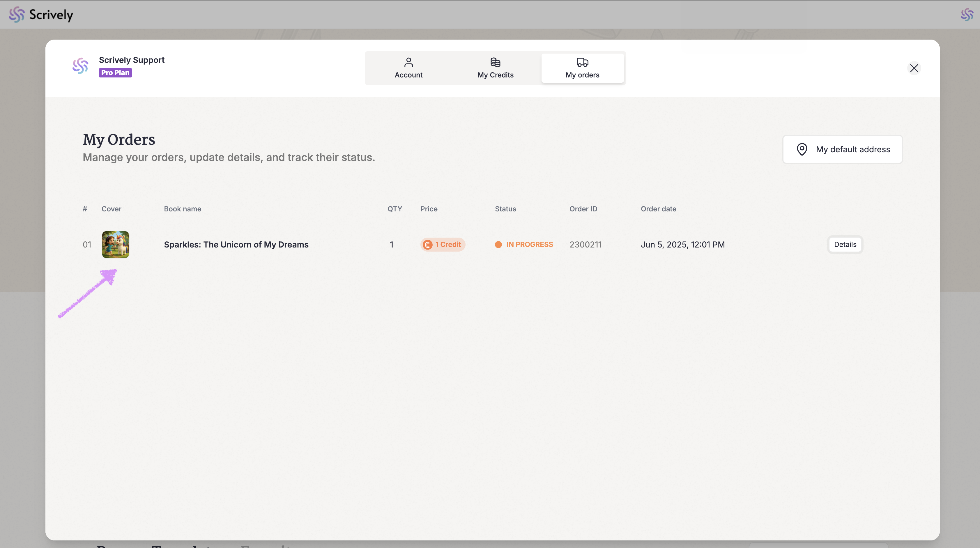Click the Scrively Support profile swirl icon
Image resolution: width=980 pixels, height=548 pixels.
(x=80, y=66)
